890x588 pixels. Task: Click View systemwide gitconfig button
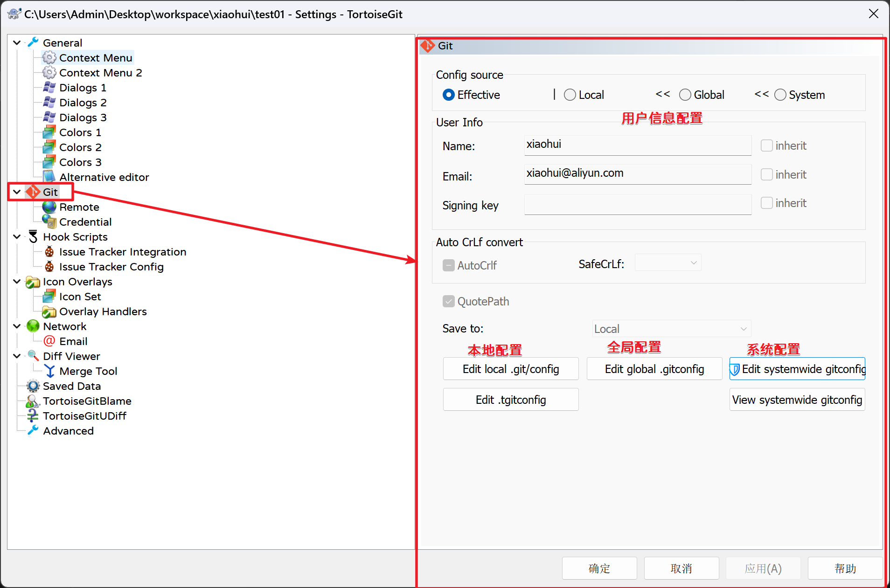click(797, 400)
